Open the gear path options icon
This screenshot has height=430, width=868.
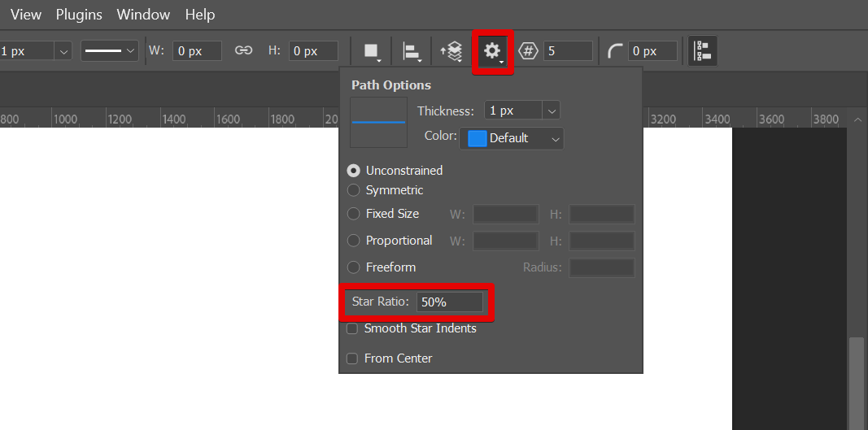point(492,51)
